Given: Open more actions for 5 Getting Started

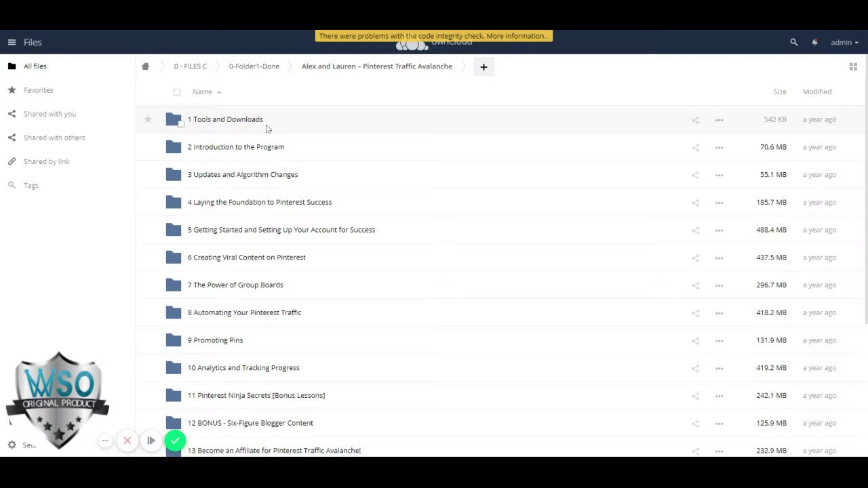Looking at the screenshot, I should (719, 230).
